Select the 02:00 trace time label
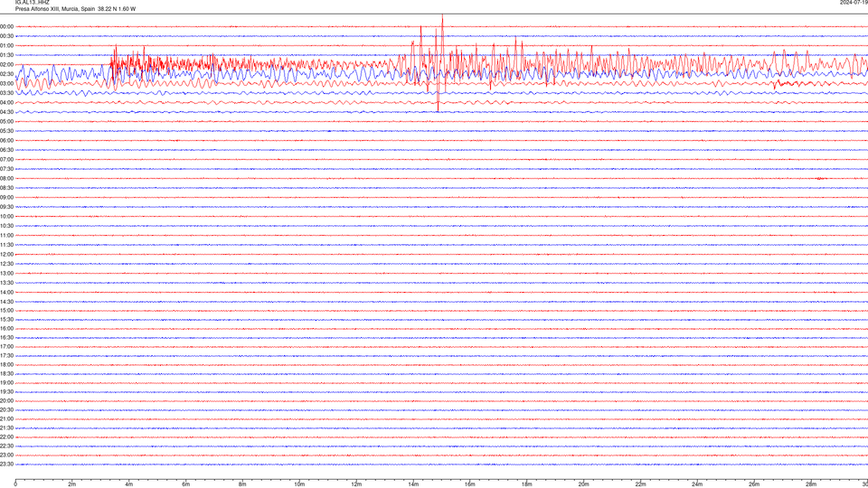The height and width of the screenshot is (488, 868). pyautogui.click(x=6, y=64)
